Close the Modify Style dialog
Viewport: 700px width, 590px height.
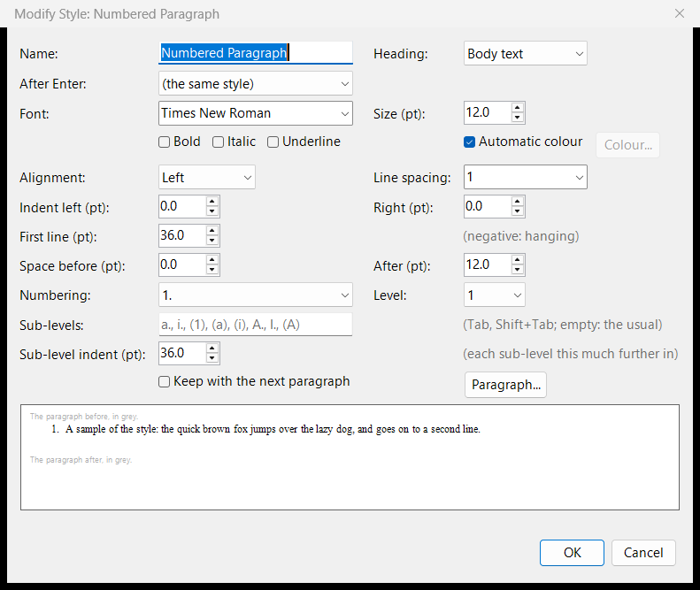[x=680, y=14]
